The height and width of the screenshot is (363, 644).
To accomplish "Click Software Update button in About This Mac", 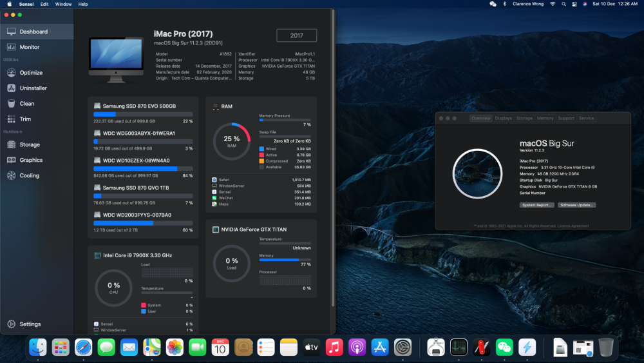I will click(x=576, y=205).
